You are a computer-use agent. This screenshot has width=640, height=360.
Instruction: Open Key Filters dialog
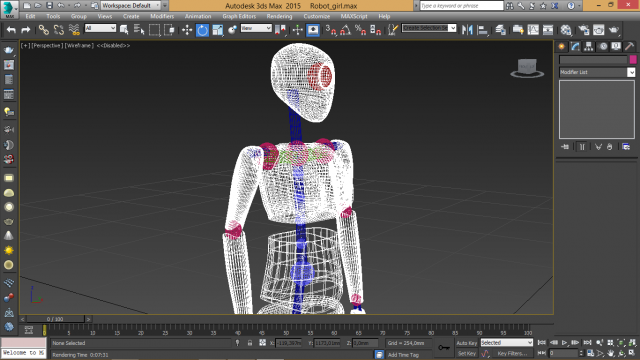[512, 353]
